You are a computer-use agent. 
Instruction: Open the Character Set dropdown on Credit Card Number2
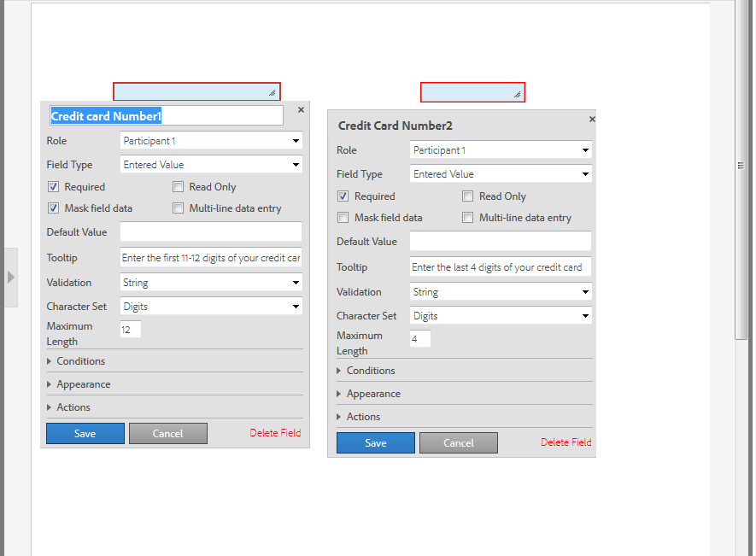coord(500,315)
